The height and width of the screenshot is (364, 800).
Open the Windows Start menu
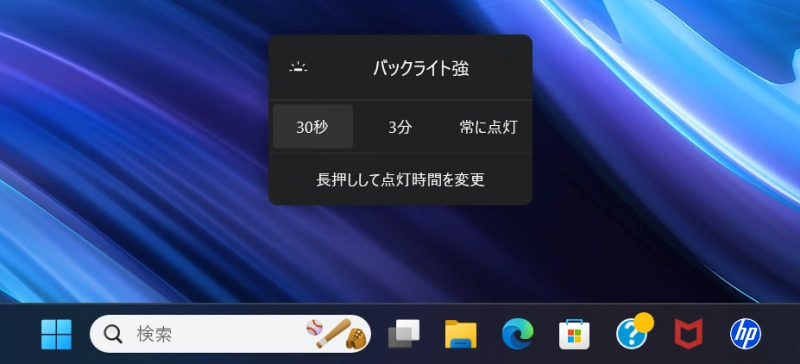point(56,334)
